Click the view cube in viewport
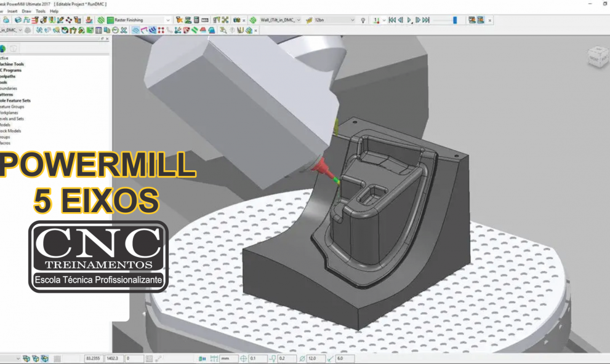The height and width of the screenshot is (364, 610). coord(598,57)
